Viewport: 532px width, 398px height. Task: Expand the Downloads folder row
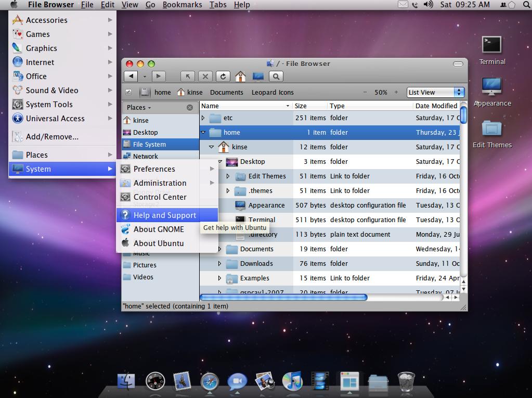[219, 263]
